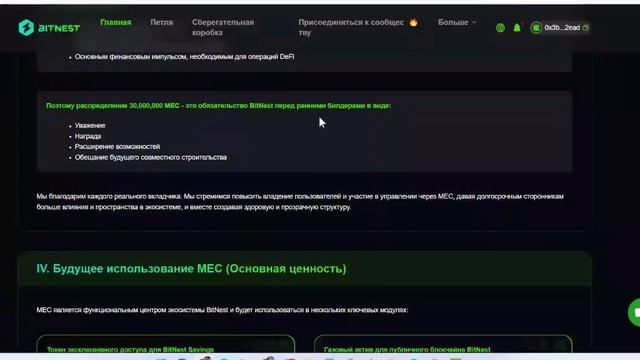The width and height of the screenshot is (640, 360).
Task: Click the MEC является функциональным центром sentence
Action: tap(222, 310)
